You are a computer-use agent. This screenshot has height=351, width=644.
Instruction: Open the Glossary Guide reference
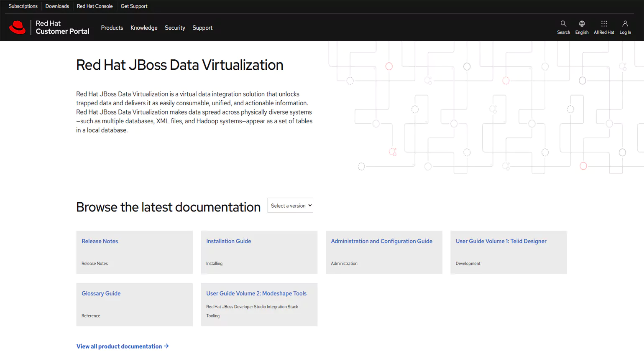(x=101, y=293)
